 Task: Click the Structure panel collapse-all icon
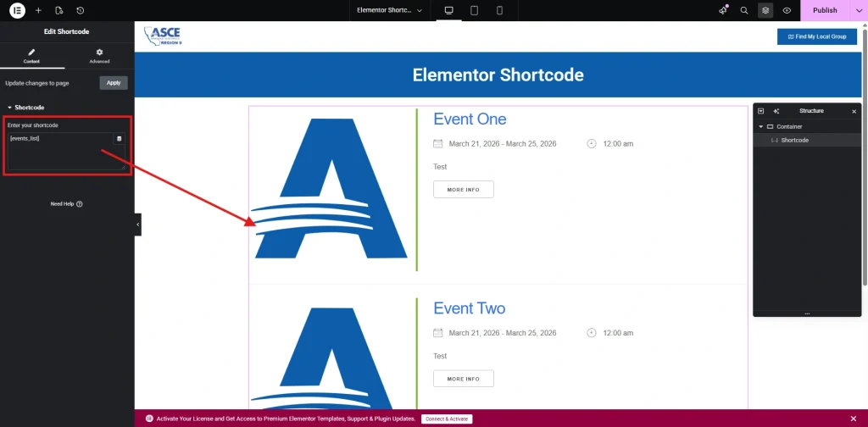pyautogui.click(x=760, y=111)
